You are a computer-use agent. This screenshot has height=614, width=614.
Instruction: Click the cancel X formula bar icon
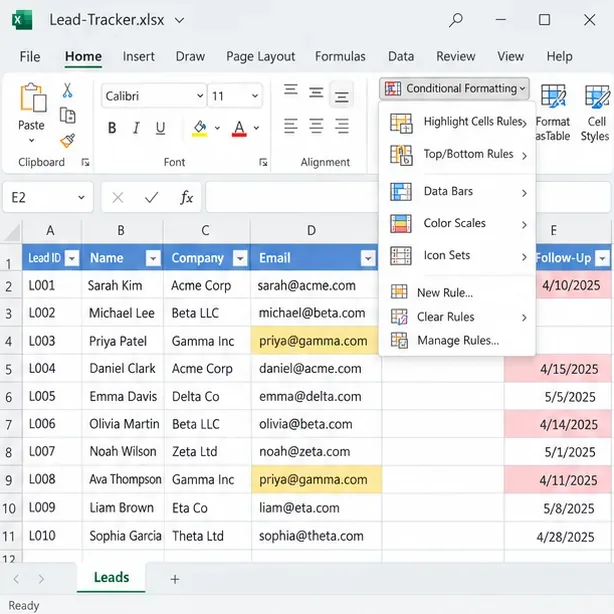click(x=117, y=197)
